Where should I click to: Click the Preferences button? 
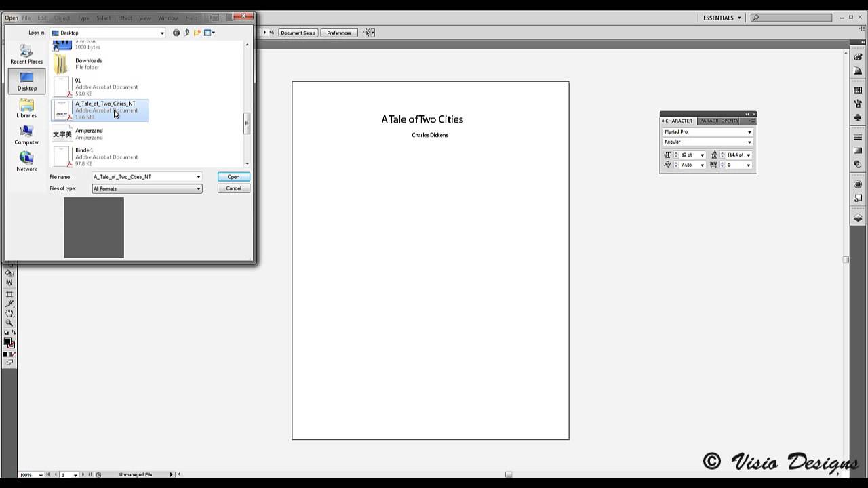click(338, 33)
